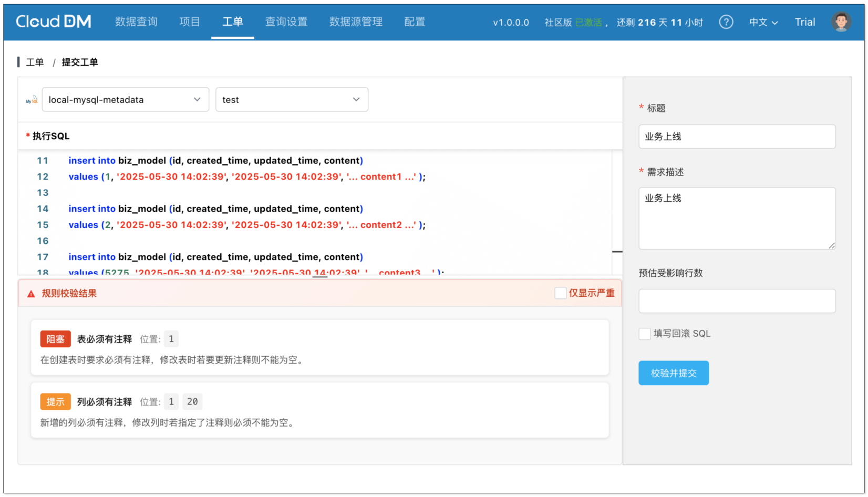Click the 需求描述 text area
Viewport: 868px width, 497px height.
click(737, 218)
